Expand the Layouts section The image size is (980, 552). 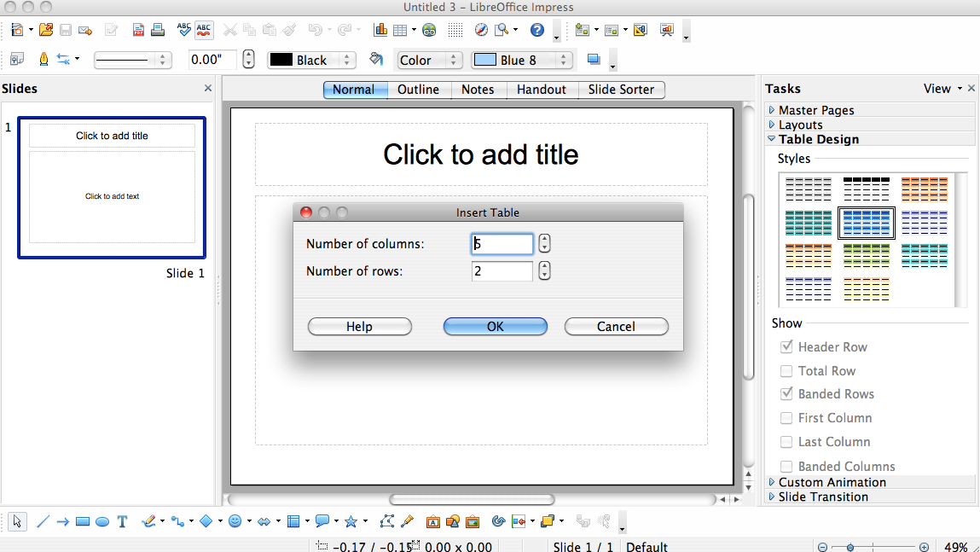coord(772,125)
